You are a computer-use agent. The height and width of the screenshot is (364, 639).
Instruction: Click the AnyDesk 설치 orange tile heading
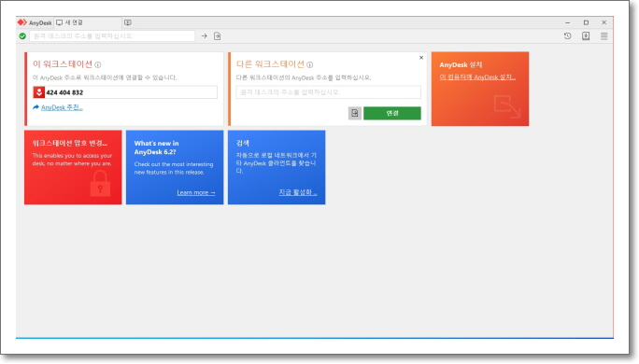[x=461, y=64]
